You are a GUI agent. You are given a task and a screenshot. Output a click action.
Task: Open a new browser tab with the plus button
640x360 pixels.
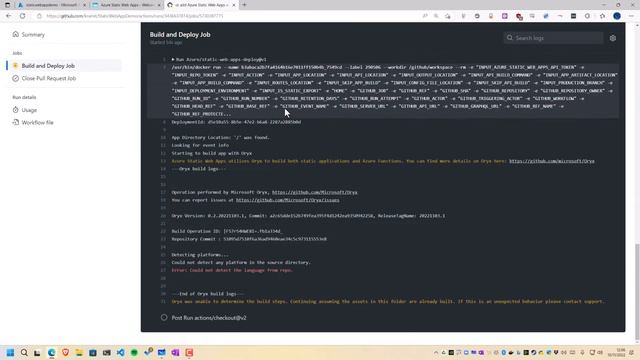coord(244,5)
